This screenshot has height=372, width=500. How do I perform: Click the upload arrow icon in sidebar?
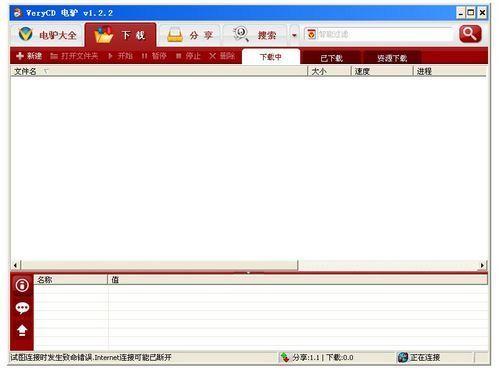tap(22, 330)
